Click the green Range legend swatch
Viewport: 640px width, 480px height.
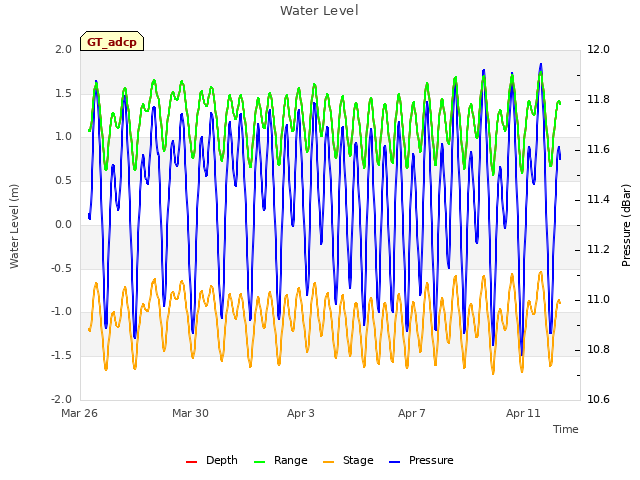(x=259, y=462)
